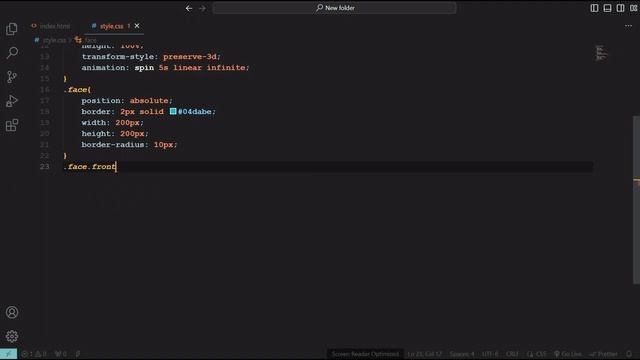Change line endings via CRLF

pos(513,354)
